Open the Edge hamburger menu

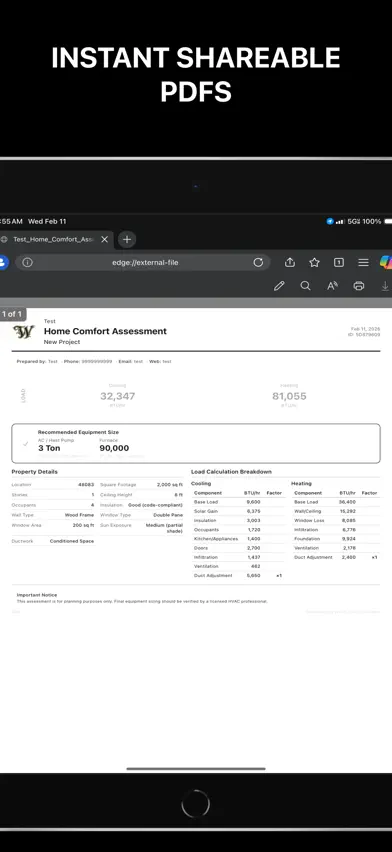coord(363,262)
